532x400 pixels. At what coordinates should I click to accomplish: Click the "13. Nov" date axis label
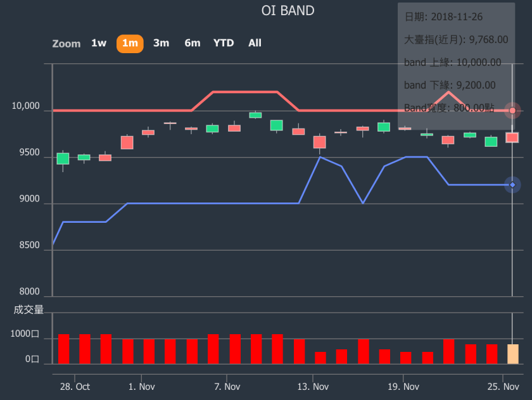(x=313, y=387)
